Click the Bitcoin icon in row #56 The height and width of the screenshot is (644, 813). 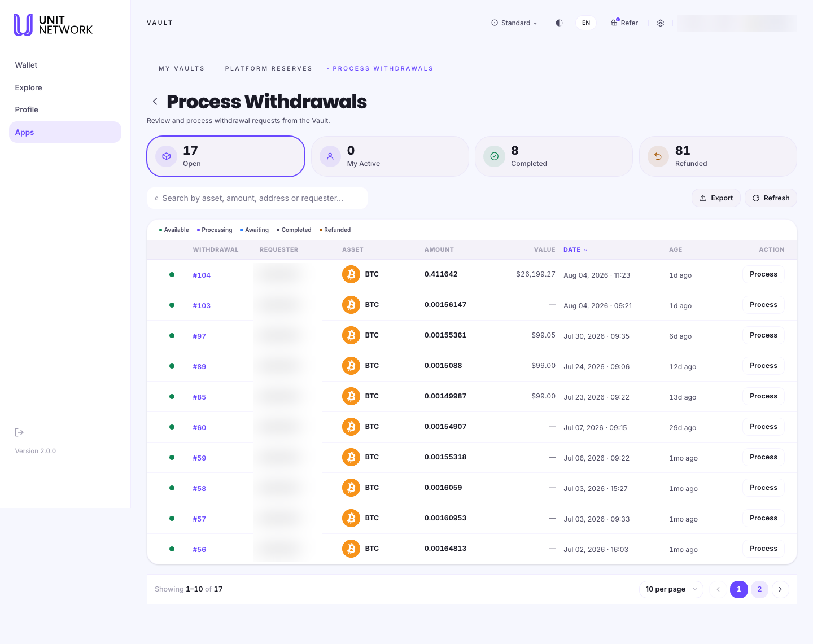(x=351, y=549)
